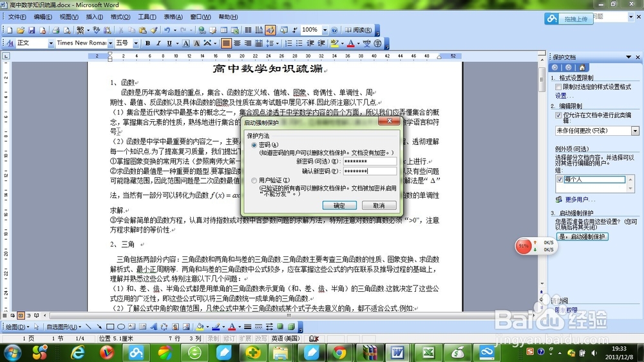Check 限制对选定的样式设置格式 checkbox
644x362 pixels.
(x=558, y=87)
